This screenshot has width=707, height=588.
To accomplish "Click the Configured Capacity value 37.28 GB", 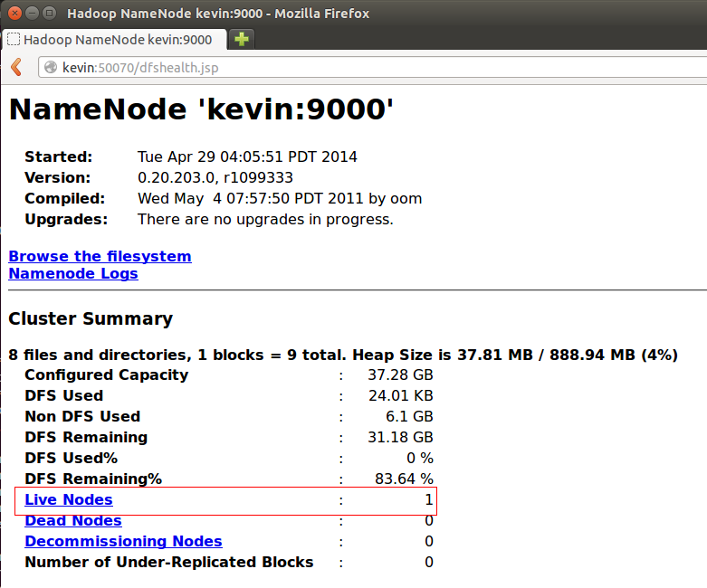I will [400, 375].
